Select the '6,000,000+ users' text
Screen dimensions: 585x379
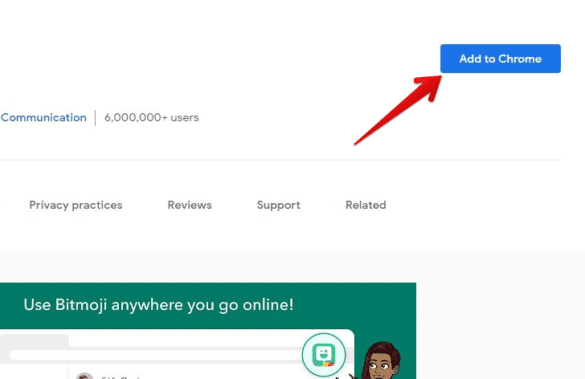[x=151, y=118]
